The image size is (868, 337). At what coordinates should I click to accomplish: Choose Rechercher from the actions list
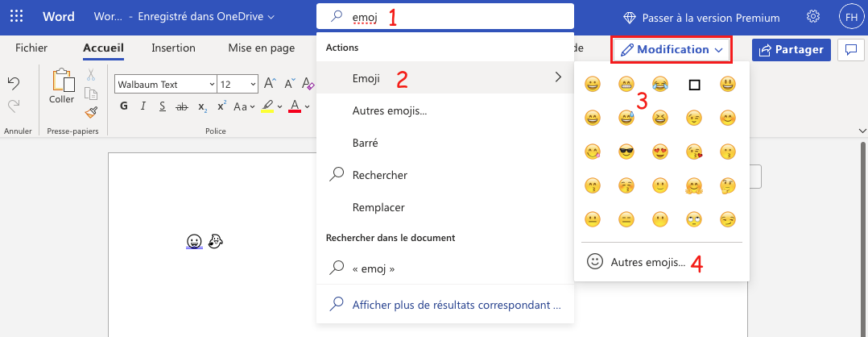(445, 175)
